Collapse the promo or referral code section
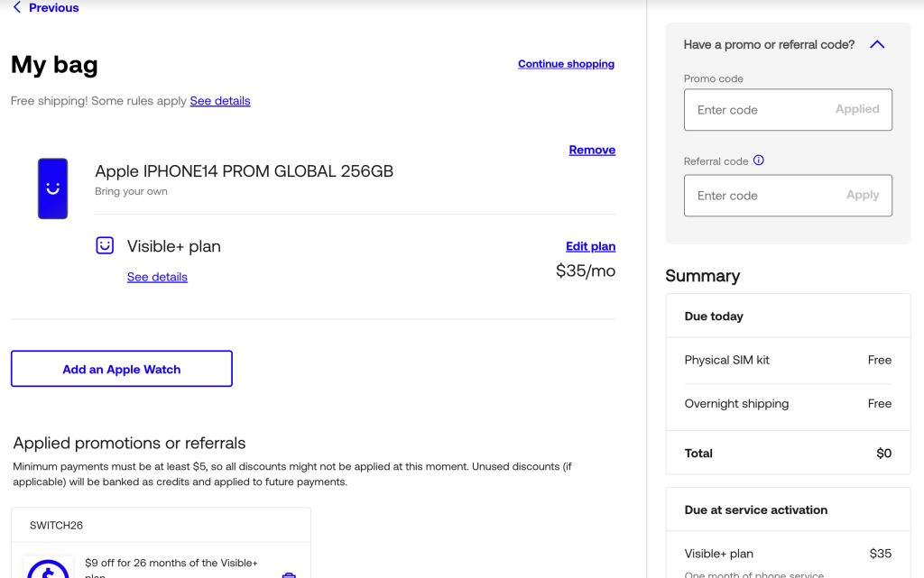 (x=876, y=45)
